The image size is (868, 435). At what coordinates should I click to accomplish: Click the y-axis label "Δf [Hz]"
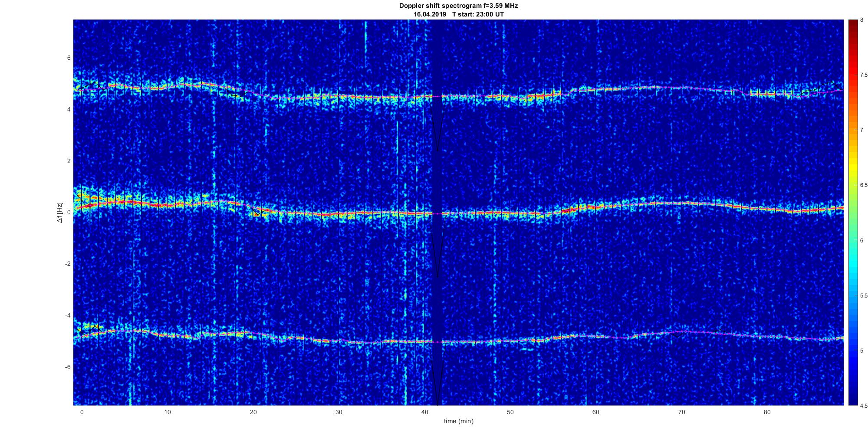click(x=60, y=213)
